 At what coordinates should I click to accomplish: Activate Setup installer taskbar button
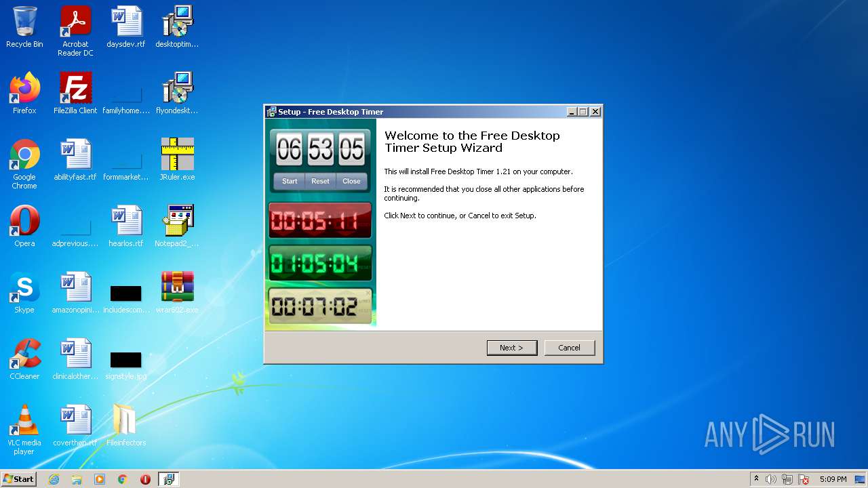tap(168, 479)
